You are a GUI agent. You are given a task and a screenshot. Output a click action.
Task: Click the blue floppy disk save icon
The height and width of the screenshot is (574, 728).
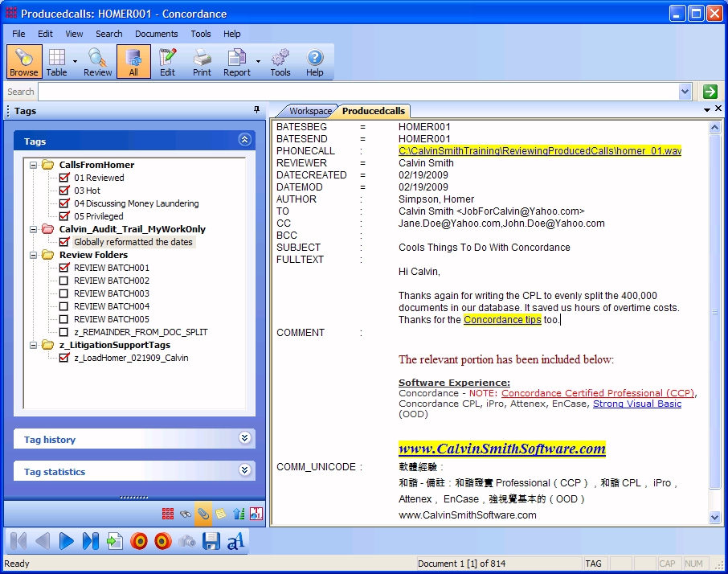click(211, 541)
